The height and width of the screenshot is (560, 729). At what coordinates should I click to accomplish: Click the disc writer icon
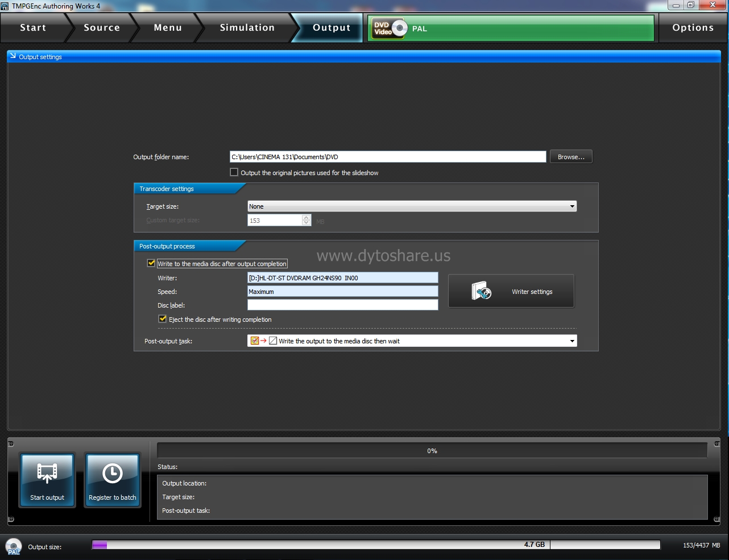point(481,291)
